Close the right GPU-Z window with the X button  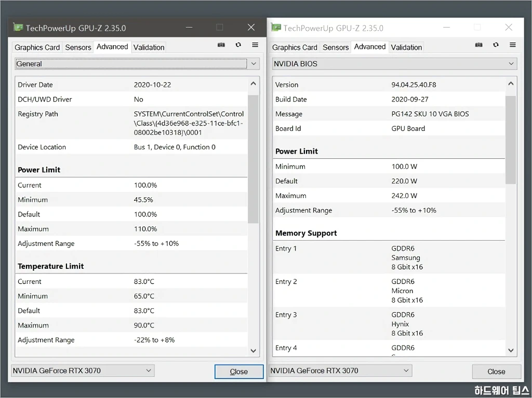pyautogui.click(x=509, y=27)
